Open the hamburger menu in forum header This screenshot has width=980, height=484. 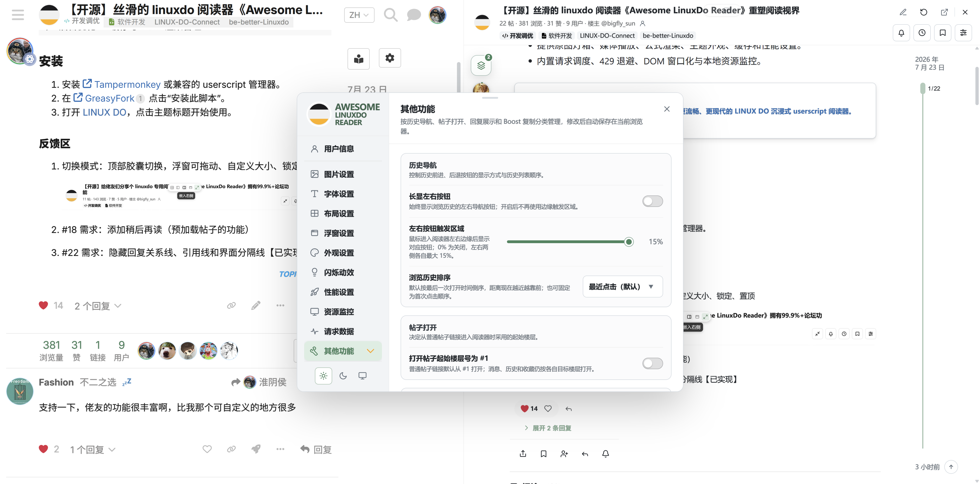point(18,15)
